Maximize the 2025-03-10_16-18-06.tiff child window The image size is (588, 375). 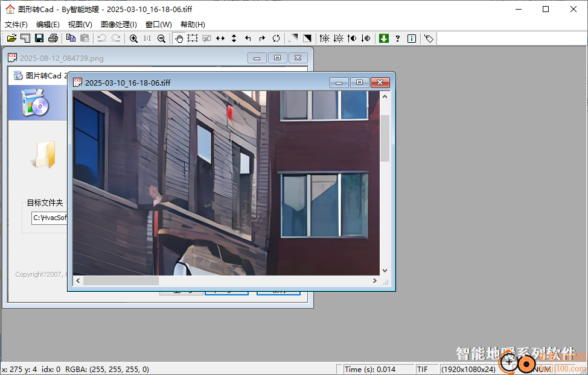tap(359, 83)
